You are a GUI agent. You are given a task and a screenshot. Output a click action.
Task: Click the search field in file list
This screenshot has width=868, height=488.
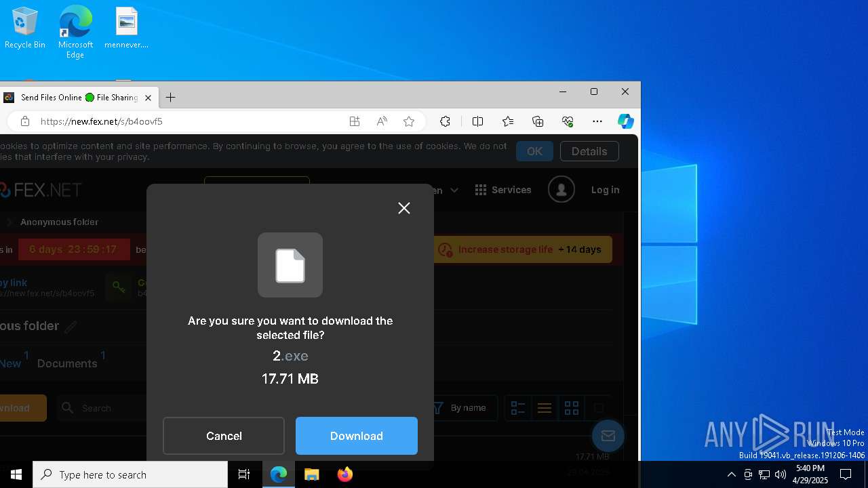tap(102, 408)
